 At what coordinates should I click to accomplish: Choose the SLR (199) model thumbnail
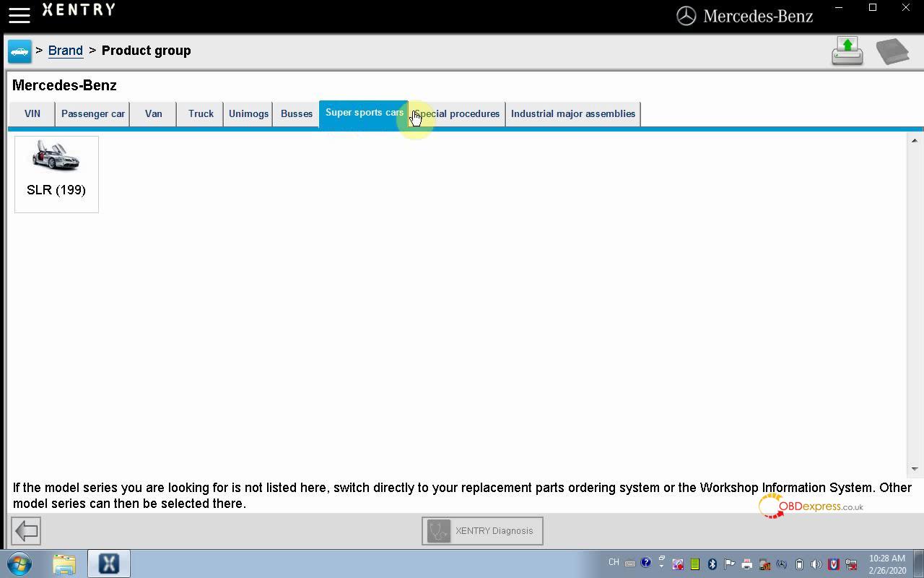(56, 174)
